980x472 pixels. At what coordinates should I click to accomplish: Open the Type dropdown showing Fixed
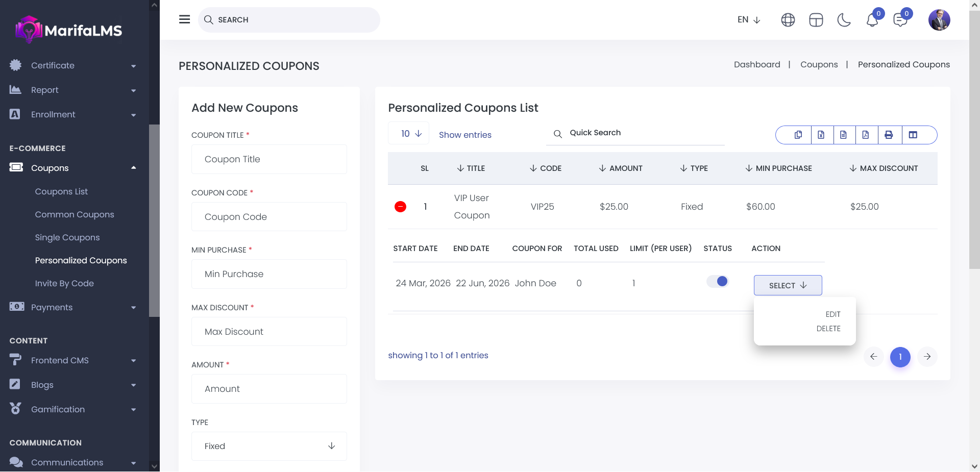[x=269, y=446]
